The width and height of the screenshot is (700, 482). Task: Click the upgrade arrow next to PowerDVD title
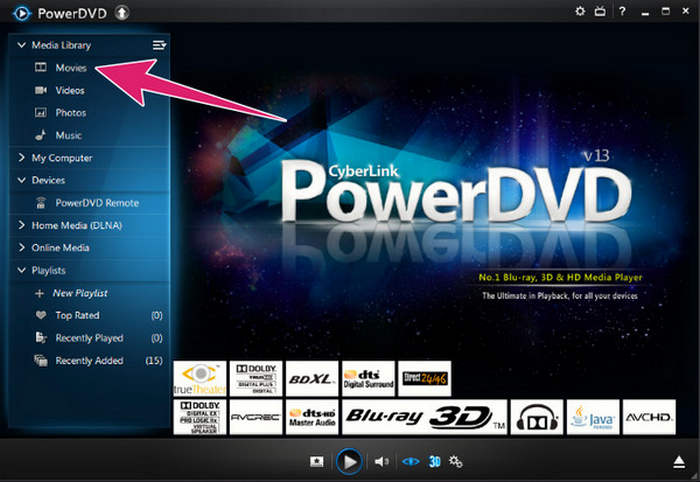pyautogui.click(x=122, y=13)
